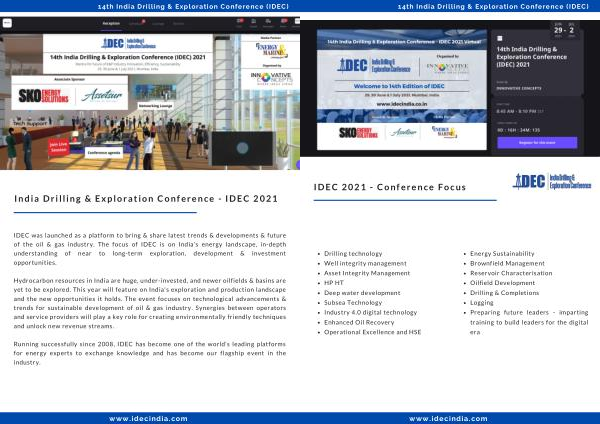Click the left page header 14th India Drilling & Exploration Conference

[x=193, y=7]
